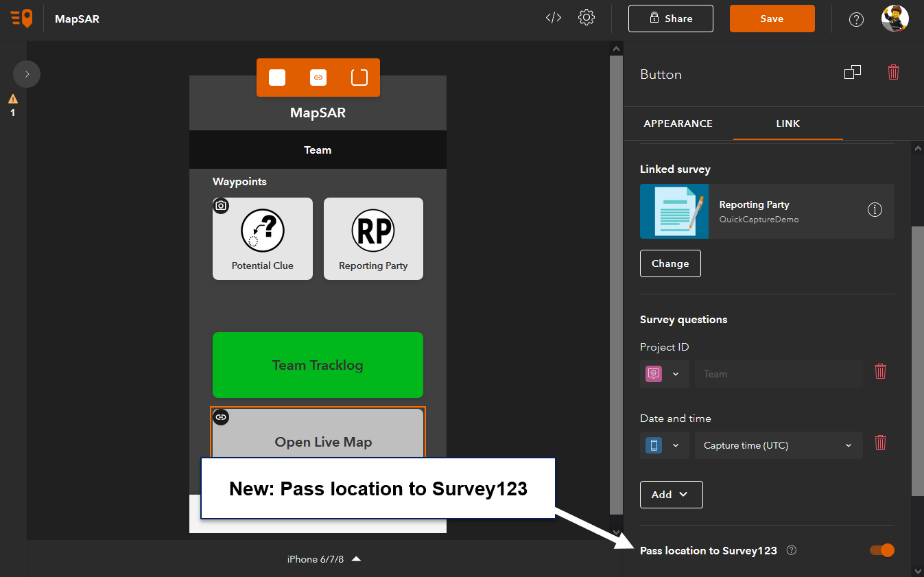Select the LINK tab
The image size is (924, 577).
click(787, 123)
